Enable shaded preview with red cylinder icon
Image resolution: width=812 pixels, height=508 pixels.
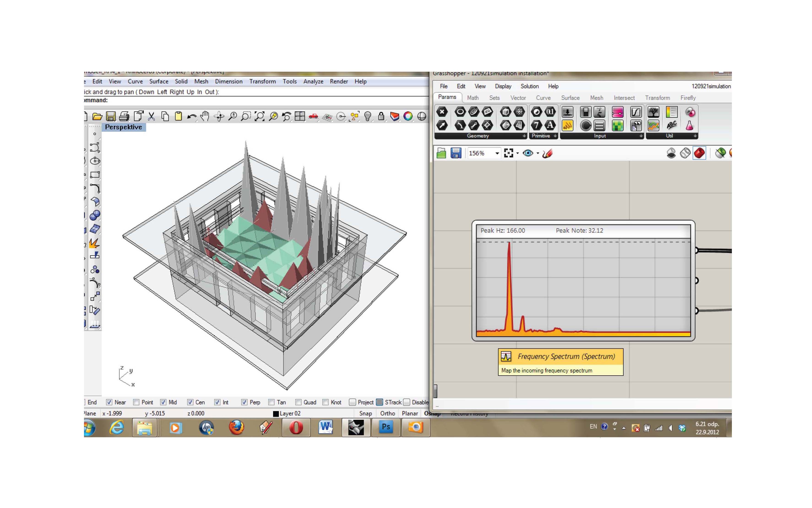(x=700, y=153)
